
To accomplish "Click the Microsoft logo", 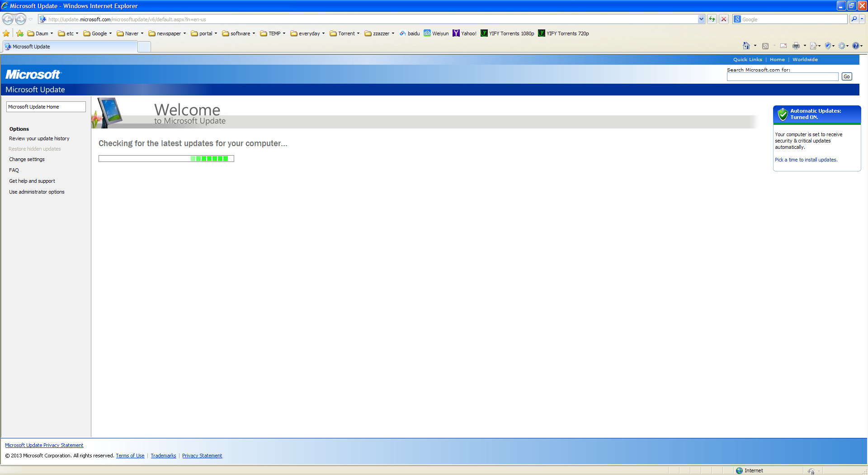I will tap(33, 74).
